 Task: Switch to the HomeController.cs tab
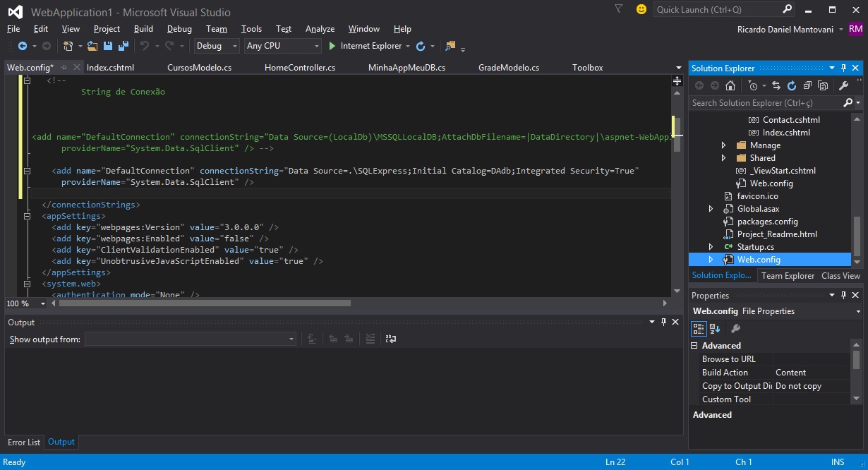(x=299, y=68)
